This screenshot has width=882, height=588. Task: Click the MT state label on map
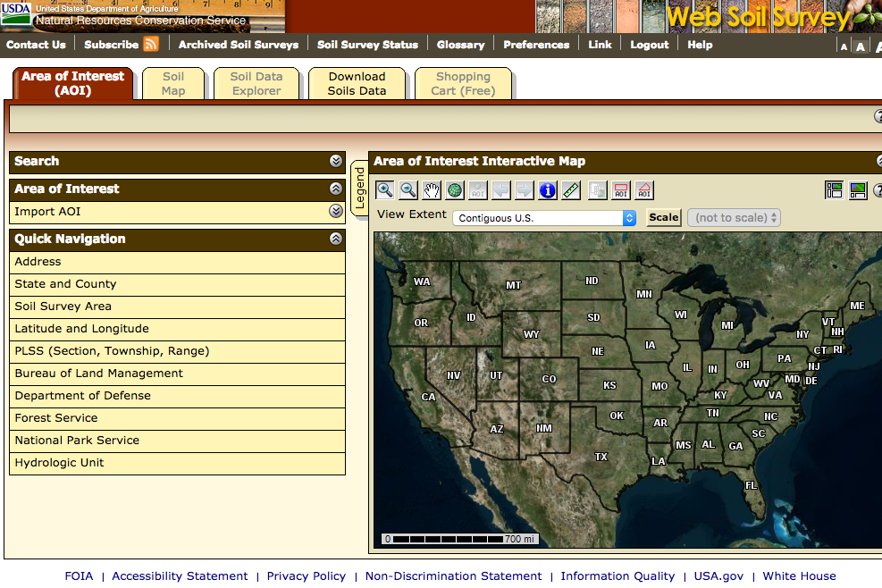[514, 285]
